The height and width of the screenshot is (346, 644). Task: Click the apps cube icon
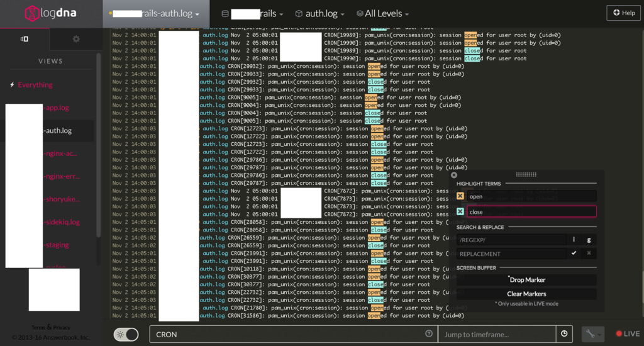click(x=299, y=14)
